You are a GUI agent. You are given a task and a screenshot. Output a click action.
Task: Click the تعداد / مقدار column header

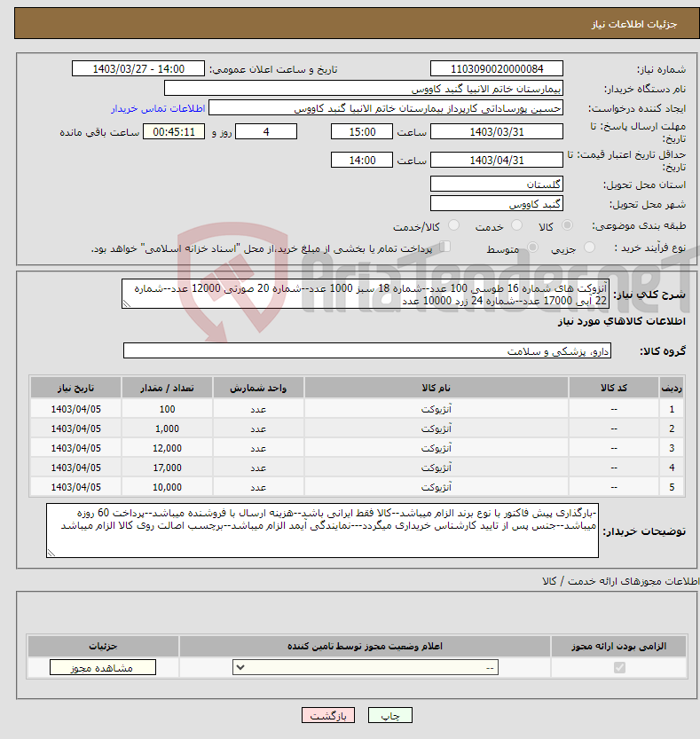point(167,388)
